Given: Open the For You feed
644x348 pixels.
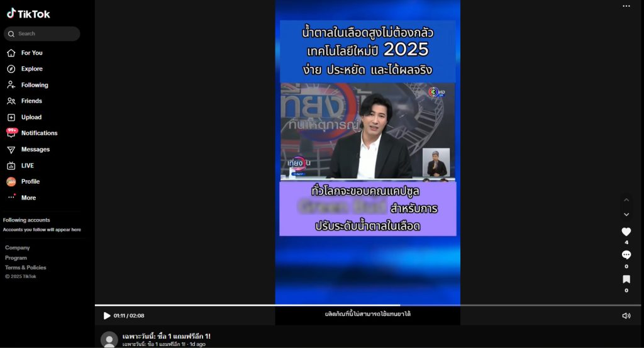Looking at the screenshot, I should tap(31, 53).
